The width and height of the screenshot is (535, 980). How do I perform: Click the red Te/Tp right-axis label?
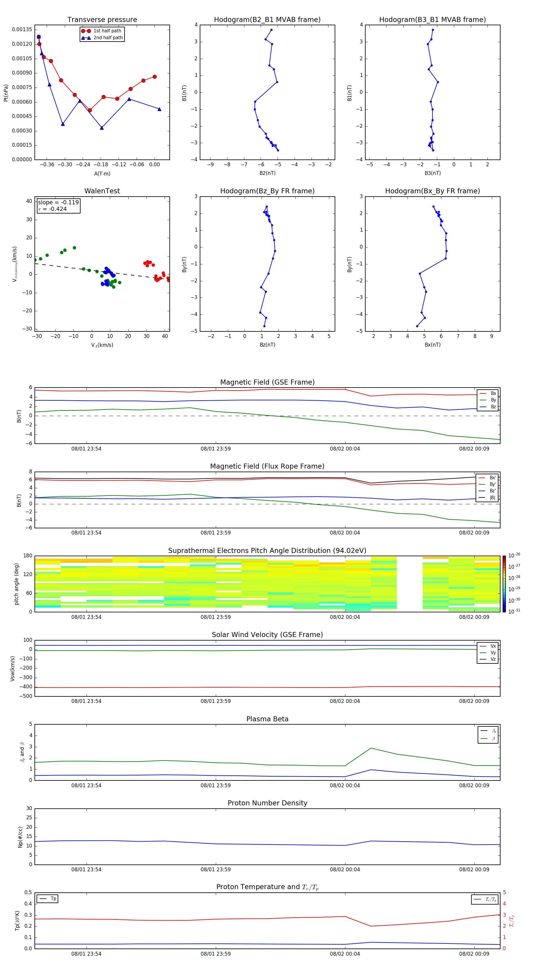tap(512, 921)
